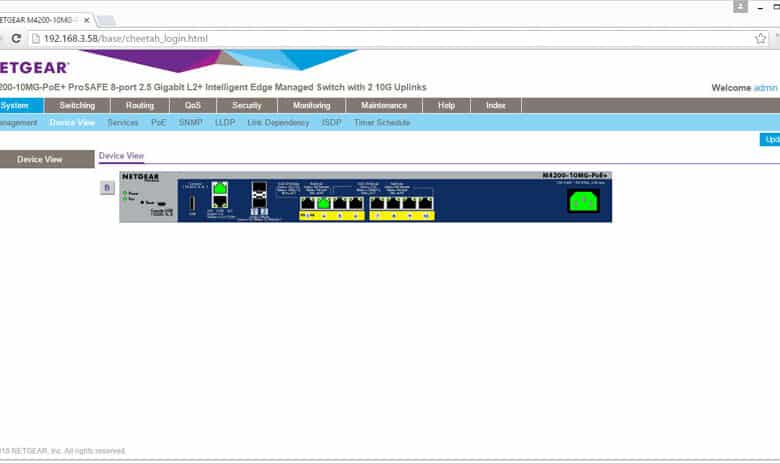780x464 pixels.
Task: Click the M4200-10MG-PoE+ model label on switch
Action: 575,176
